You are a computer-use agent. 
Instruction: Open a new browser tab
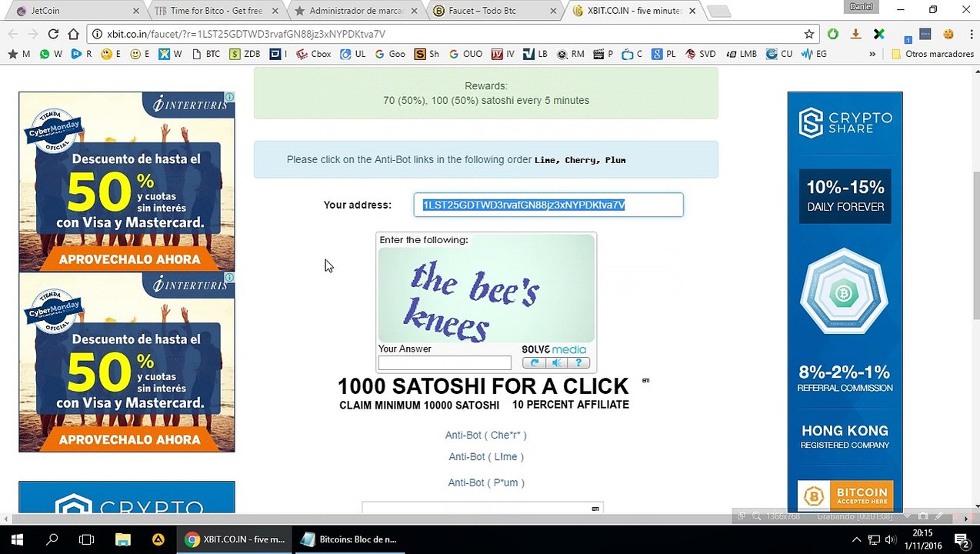tap(718, 11)
